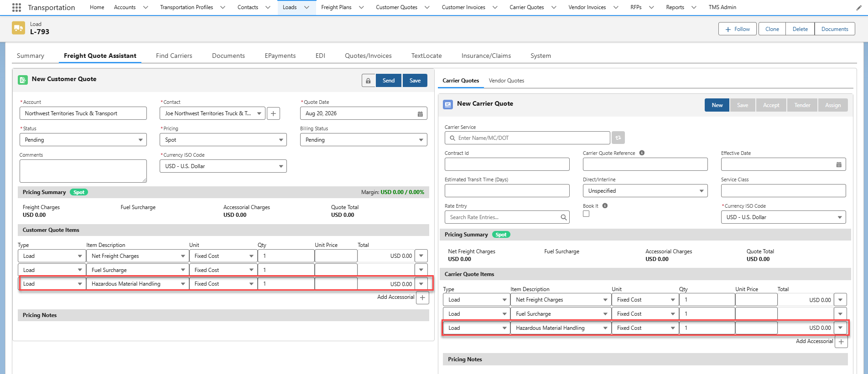
Task: Open the app launcher grid icon
Action: click(x=17, y=7)
